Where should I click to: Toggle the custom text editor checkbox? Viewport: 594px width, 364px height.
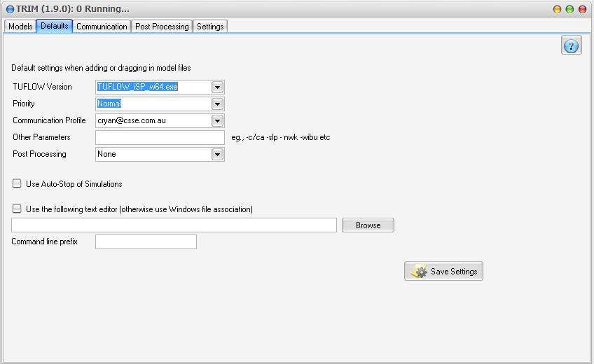(x=17, y=209)
